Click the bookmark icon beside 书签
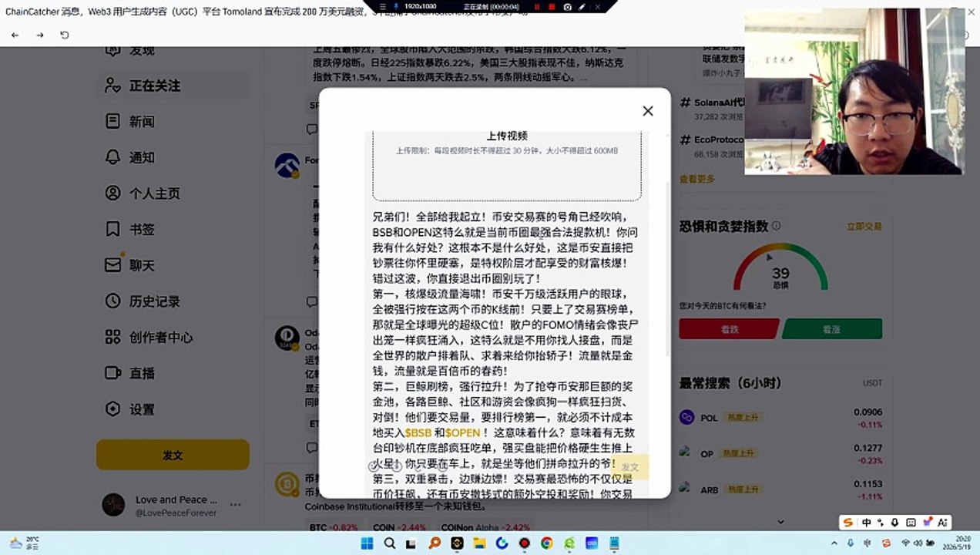The image size is (980, 555). point(112,229)
